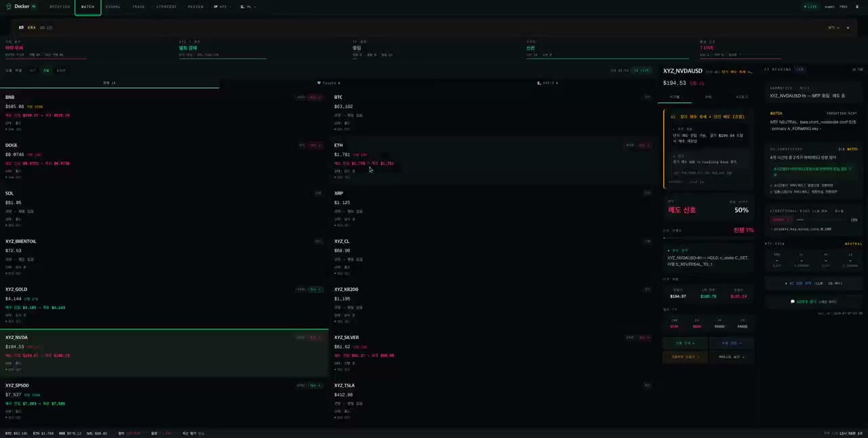Open the TRADE tab
This screenshot has height=438, width=868.
138,7
